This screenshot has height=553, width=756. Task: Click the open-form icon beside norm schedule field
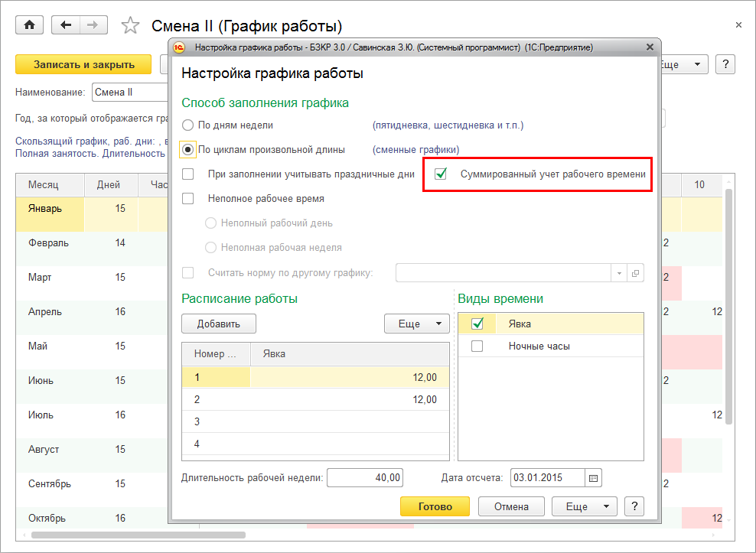tap(635, 273)
